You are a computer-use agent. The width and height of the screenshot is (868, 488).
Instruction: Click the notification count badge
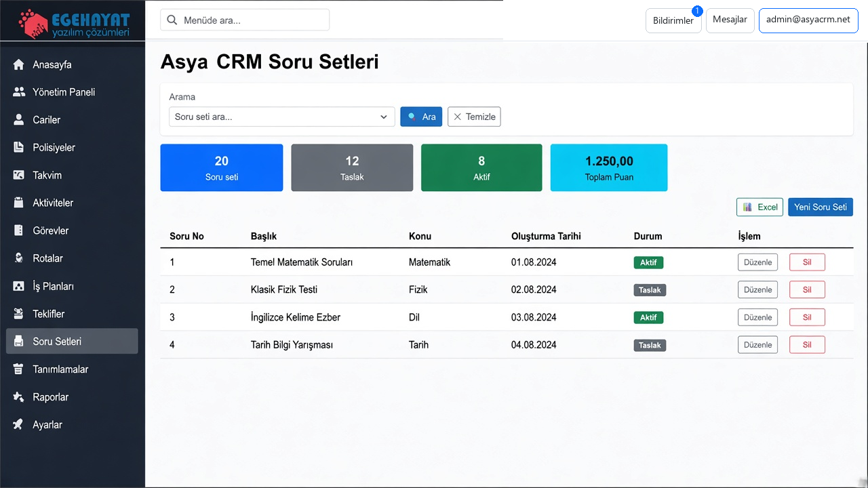click(x=696, y=11)
